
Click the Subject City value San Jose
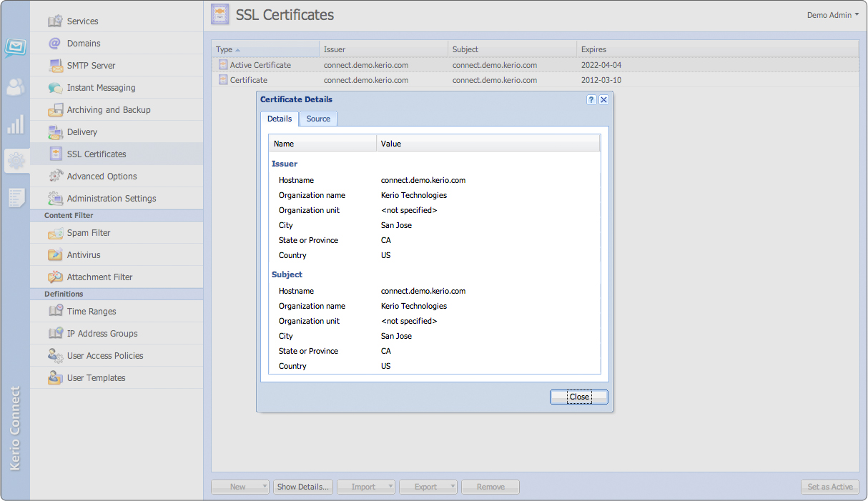tap(396, 336)
